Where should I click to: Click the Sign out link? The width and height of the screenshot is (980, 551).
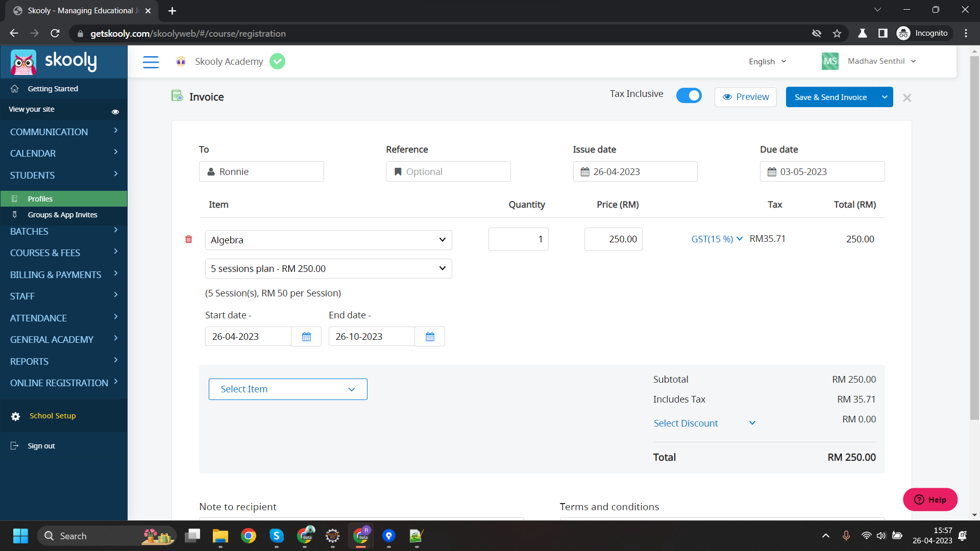tap(41, 446)
